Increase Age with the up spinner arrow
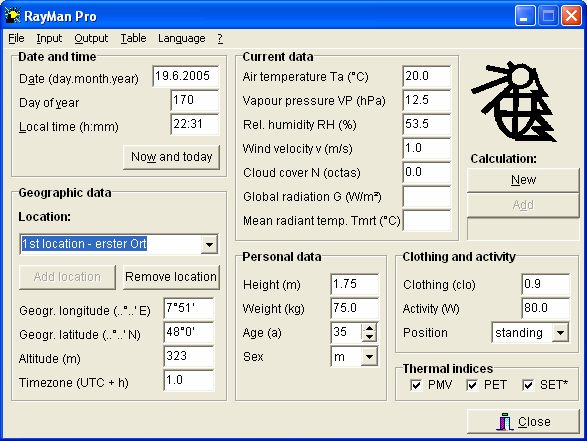Image resolution: width=587 pixels, height=441 pixels. pos(369,328)
